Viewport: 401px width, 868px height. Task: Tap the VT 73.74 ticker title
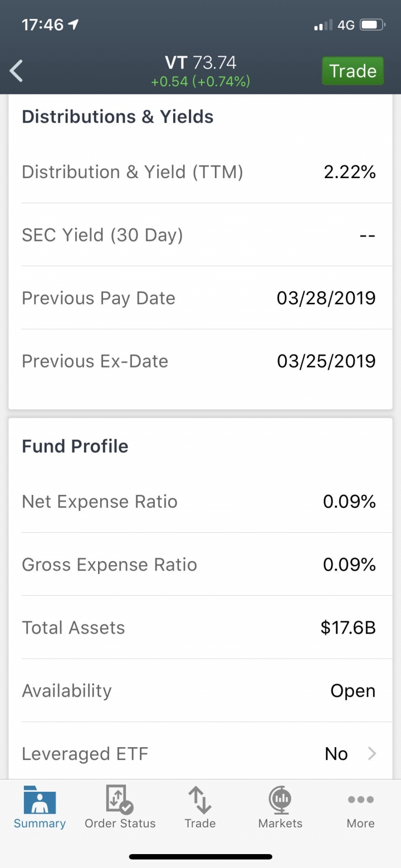tap(200, 62)
